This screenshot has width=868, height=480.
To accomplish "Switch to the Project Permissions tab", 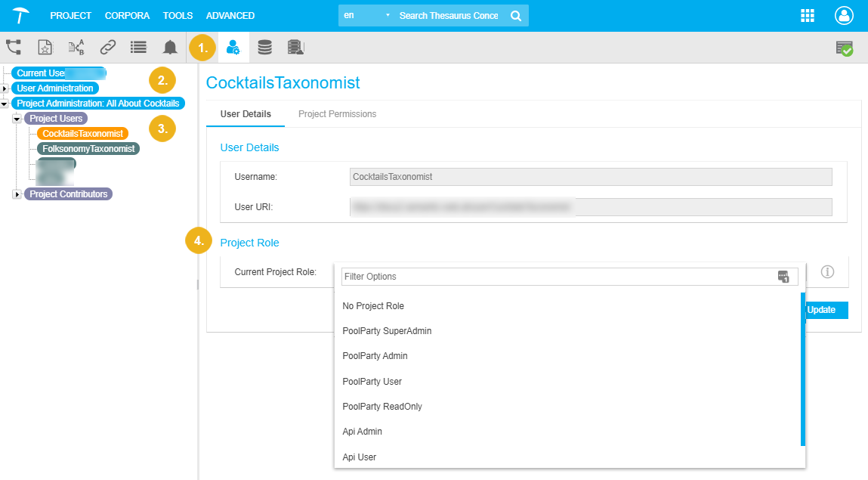I will (x=337, y=114).
